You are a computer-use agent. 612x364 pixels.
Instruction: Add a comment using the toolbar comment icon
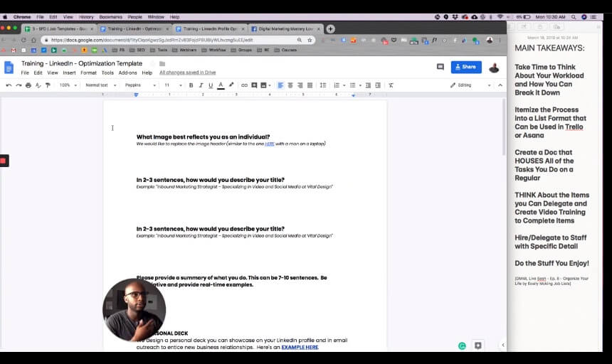[254, 85]
